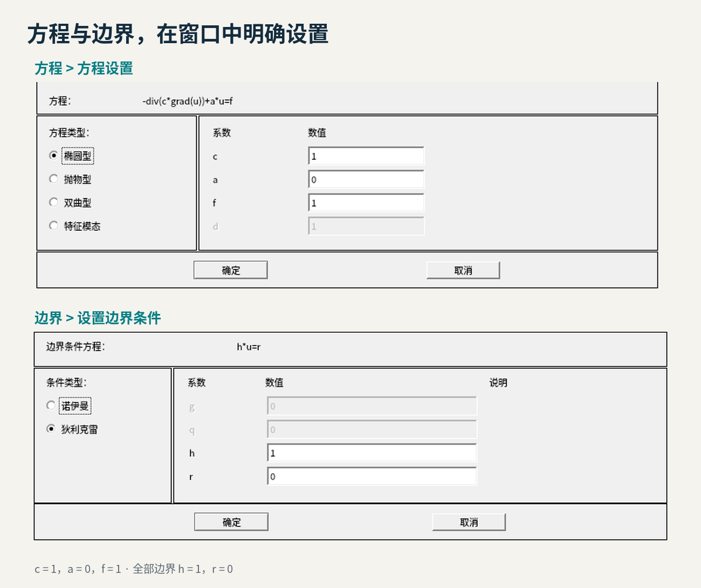The image size is (701, 588).
Task: Click the 方程 > 方程设置 heading
Action: (84, 69)
